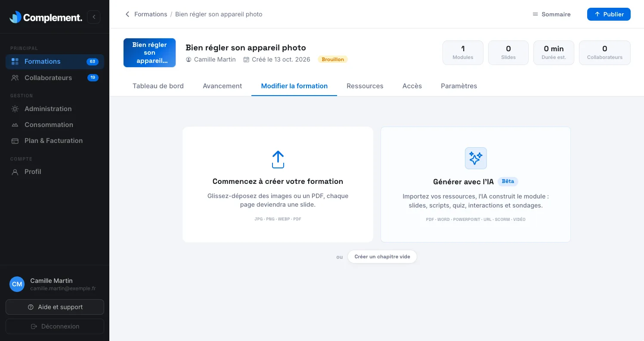Go back using the breadcrumb arrow
Screen dimensions: 644x341
(127, 14)
